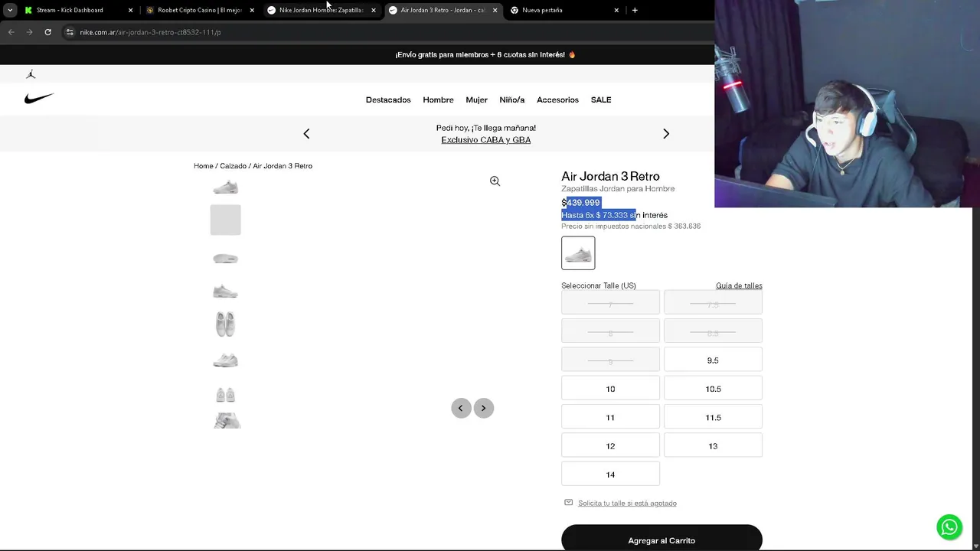View the shoe sole thumbnail
This screenshot has height=551, width=980.
225,258
